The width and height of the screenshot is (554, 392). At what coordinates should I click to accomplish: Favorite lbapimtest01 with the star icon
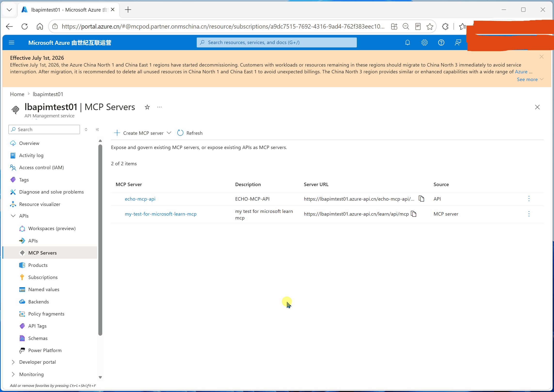(x=147, y=107)
